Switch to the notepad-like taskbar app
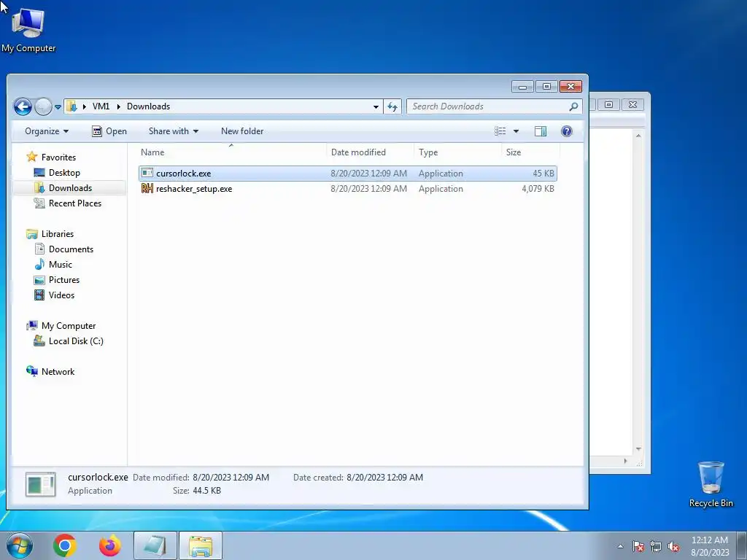The height and width of the screenshot is (560, 747). (155, 545)
